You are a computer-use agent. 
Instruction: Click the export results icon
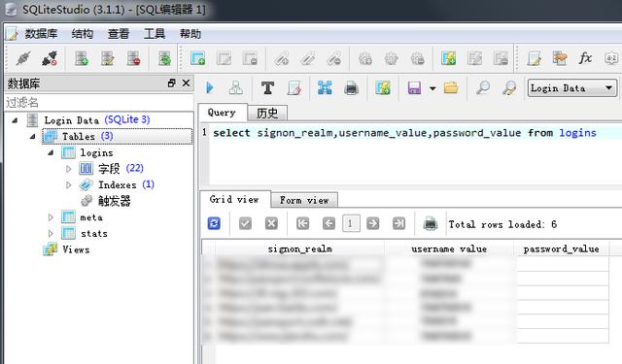tap(325, 87)
